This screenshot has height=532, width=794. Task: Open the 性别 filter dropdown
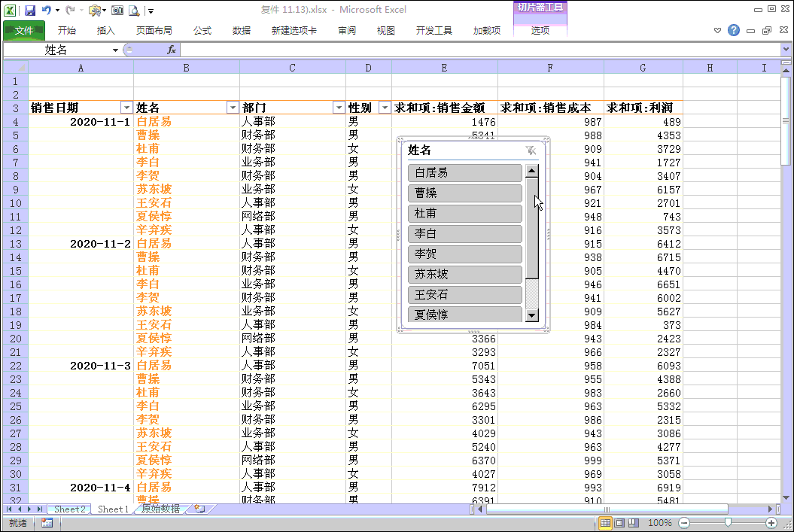pos(385,108)
